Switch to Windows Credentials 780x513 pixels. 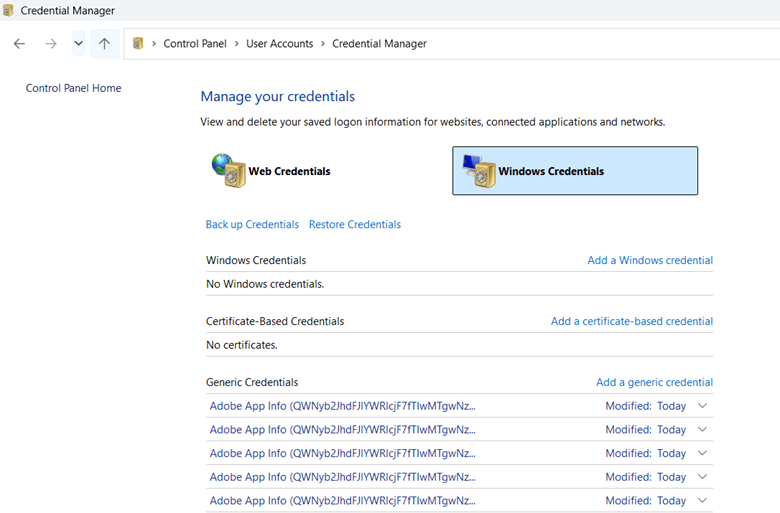point(575,171)
